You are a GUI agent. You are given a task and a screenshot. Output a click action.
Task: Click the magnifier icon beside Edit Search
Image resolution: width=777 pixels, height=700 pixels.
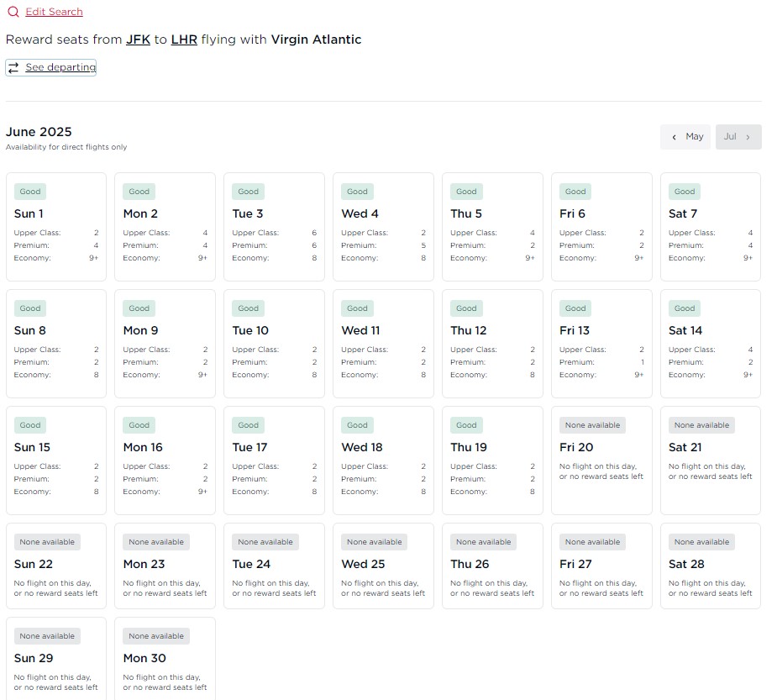click(13, 12)
